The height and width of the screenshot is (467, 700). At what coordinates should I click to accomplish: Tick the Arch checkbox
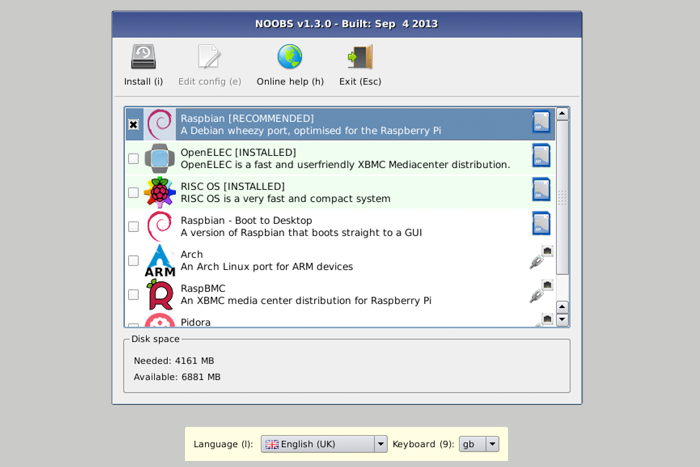[x=133, y=260]
